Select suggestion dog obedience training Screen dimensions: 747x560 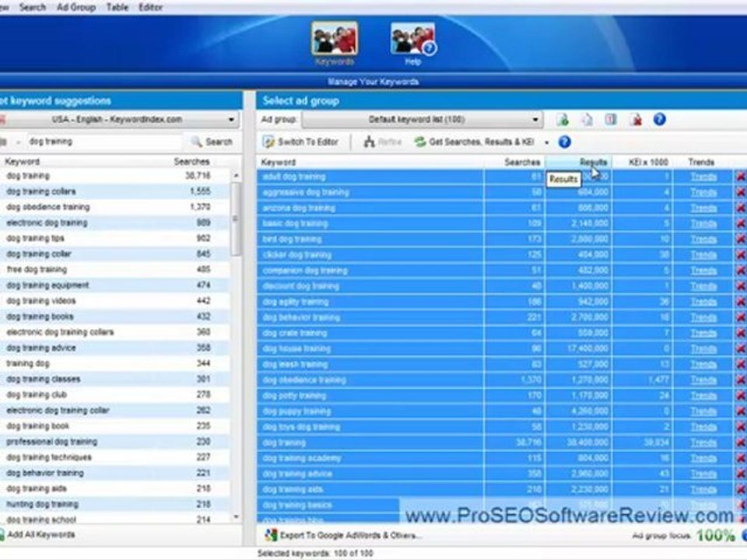pyautogui.click(x=115, y=207)
